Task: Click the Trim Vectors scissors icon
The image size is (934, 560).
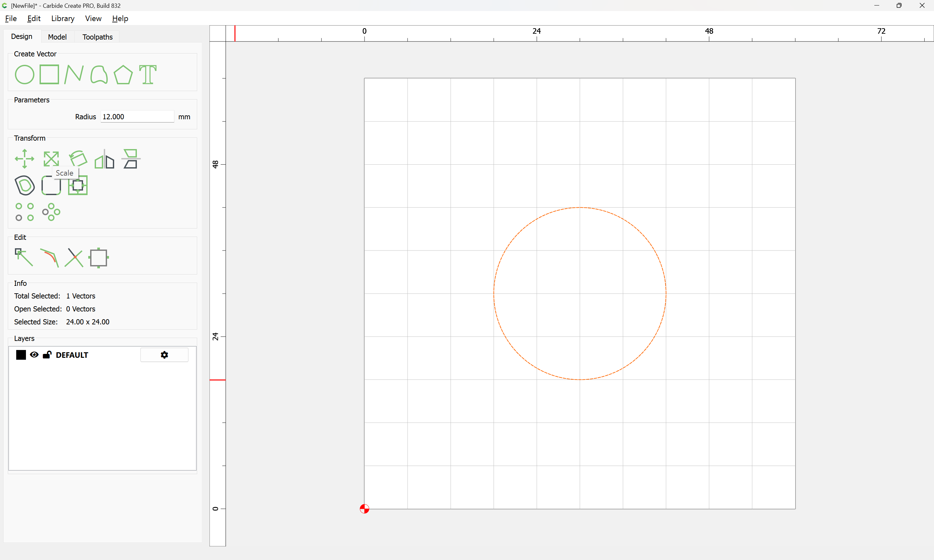Action: (74, 258)
